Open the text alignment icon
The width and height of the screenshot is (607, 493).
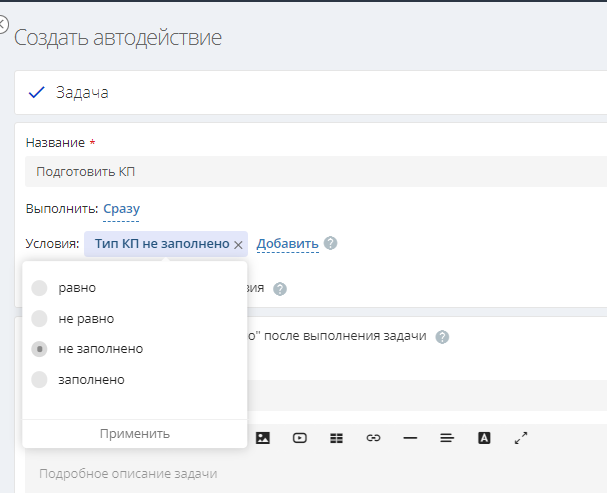(447, 438)
